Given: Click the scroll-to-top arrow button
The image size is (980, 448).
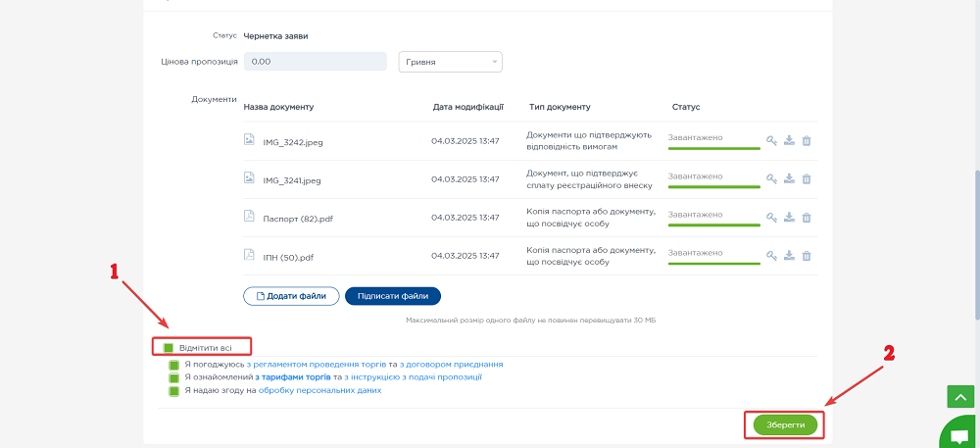Looking at the screenshot, I should coord(958,396).
